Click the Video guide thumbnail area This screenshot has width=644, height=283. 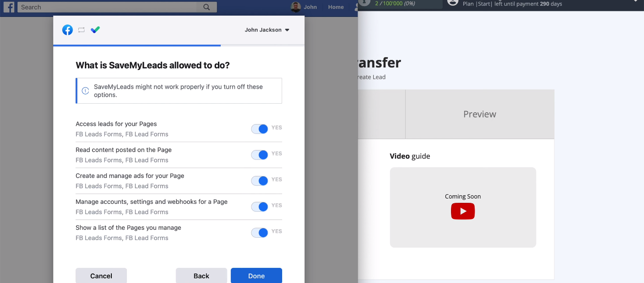coord(463,207)
